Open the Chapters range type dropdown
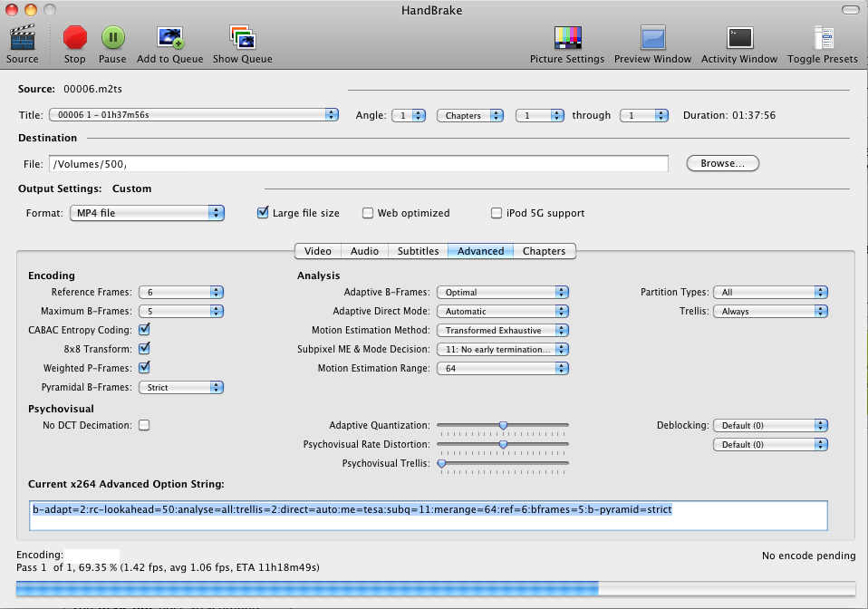 tap(470, 115)
